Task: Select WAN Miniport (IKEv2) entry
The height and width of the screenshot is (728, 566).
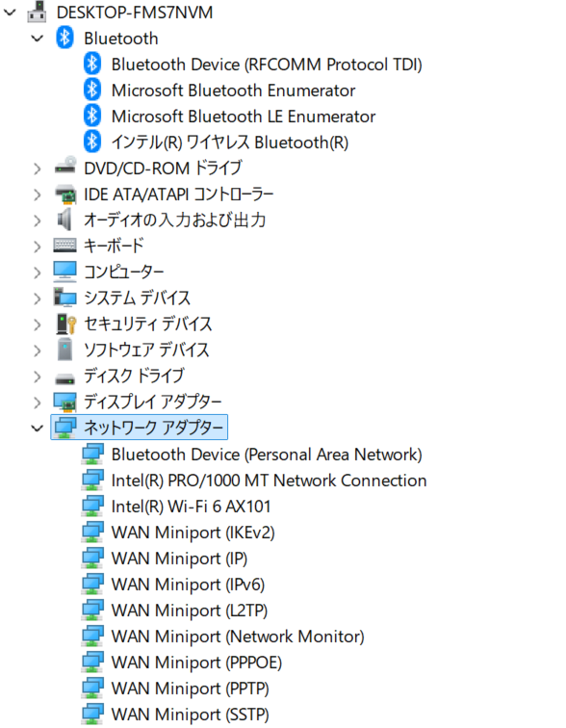Action: point(193,533)
